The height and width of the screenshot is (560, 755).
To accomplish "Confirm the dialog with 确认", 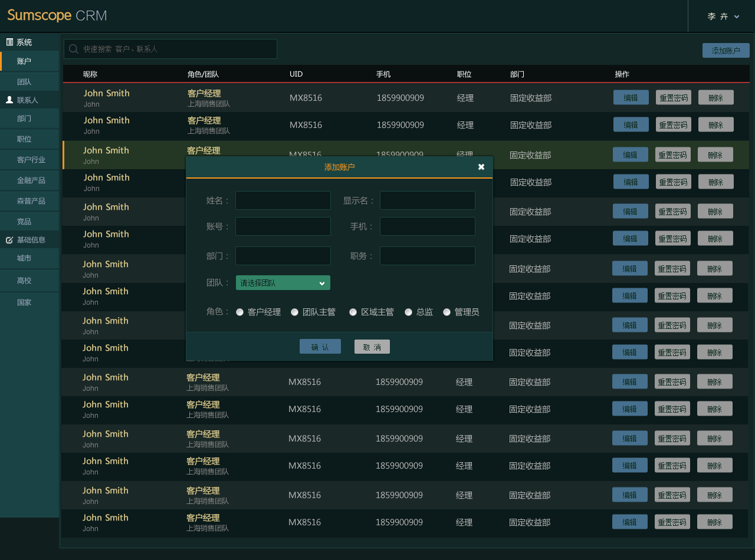I will click(320, 347).
